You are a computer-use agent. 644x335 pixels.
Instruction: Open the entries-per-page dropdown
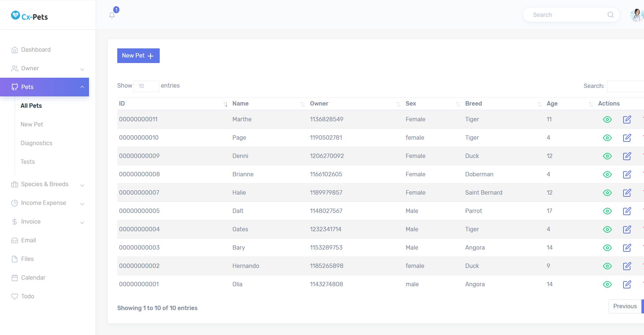click(x=146, y=86)
